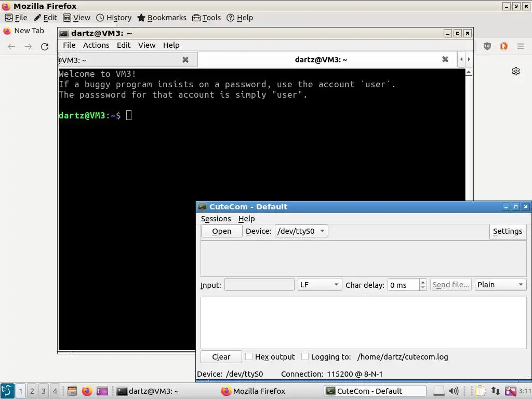Activate CuteCom - Default taskbar entry

(x=375, y=391)
